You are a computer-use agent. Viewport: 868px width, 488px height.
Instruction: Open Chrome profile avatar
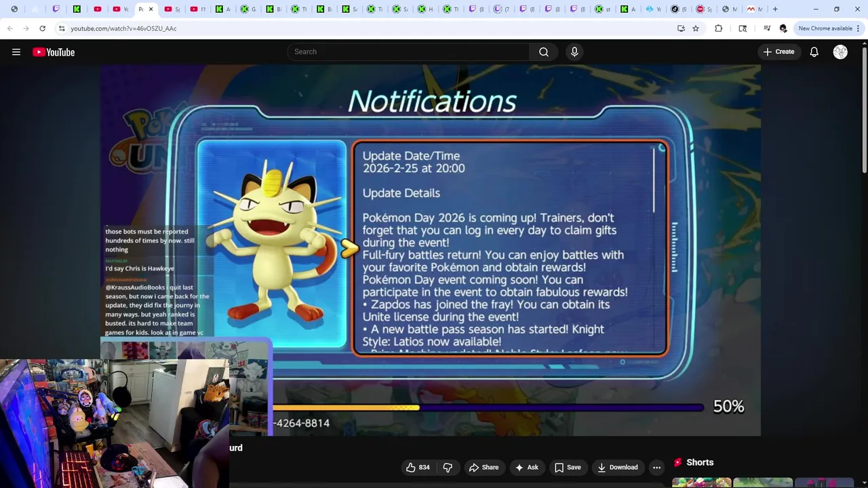point(783,28)
